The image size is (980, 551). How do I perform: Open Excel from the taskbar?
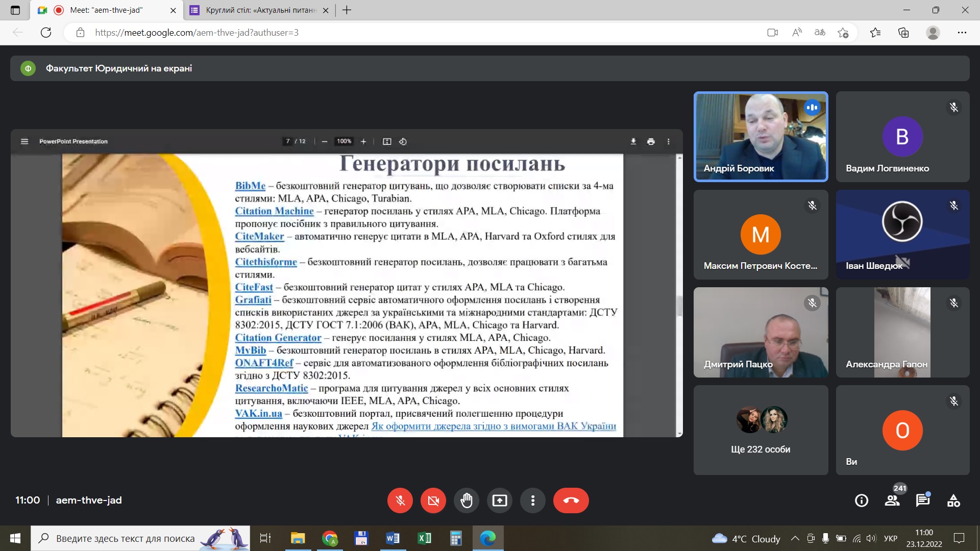click(424, 538)
